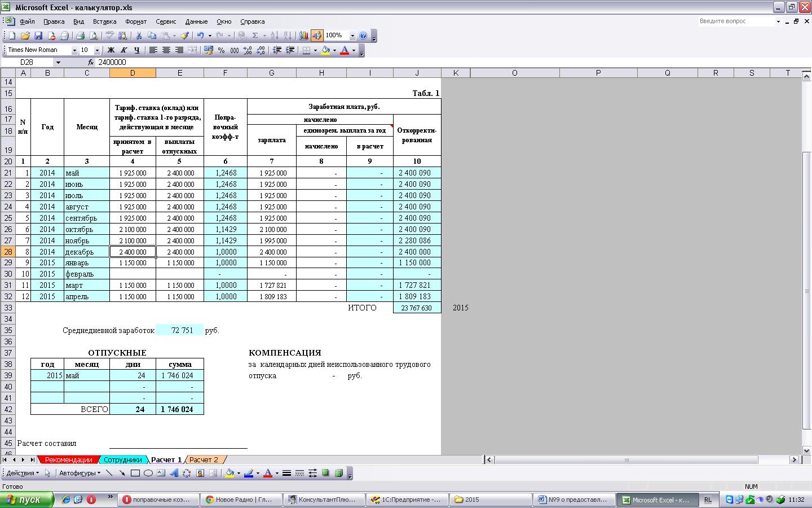Screen dimensions: 812x508
Task: Apply thousands separator 000 icon
Action: coord(234,50)
